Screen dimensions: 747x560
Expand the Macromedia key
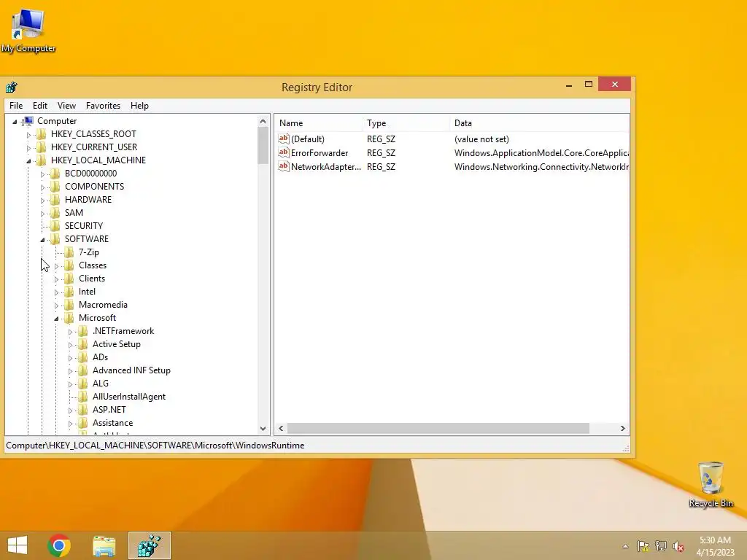[56, 306]
